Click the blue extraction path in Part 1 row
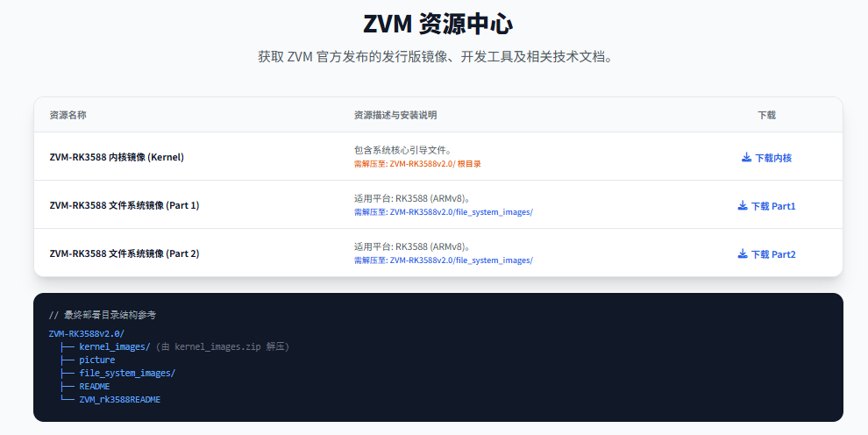 click(443, 212)
